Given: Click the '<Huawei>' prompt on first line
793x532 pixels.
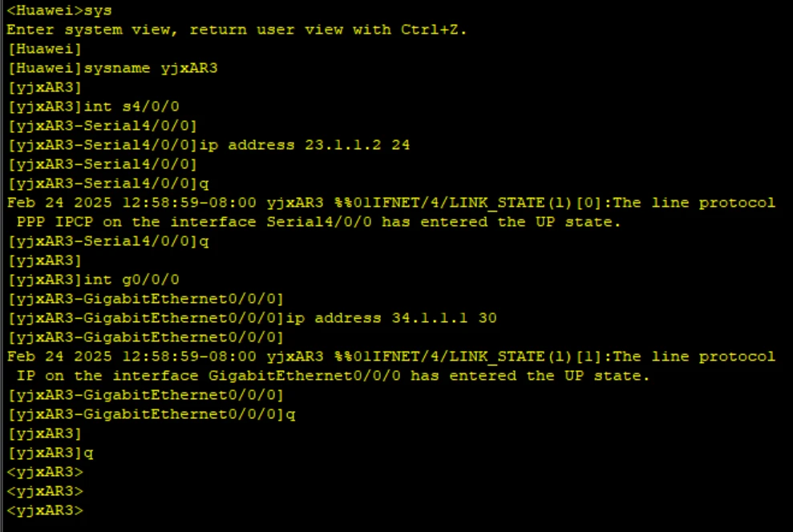Looking at the screenshot, I should [x=44, y=10].
